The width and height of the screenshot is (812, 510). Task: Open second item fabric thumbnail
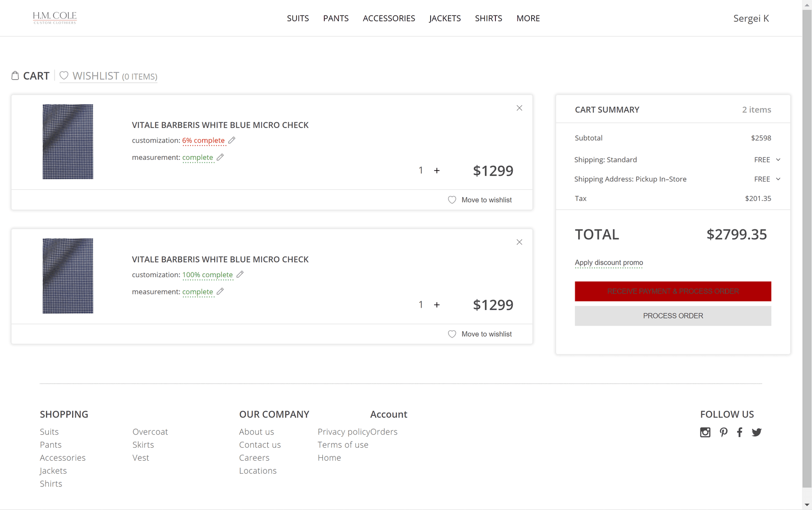[x=68, y=276]
